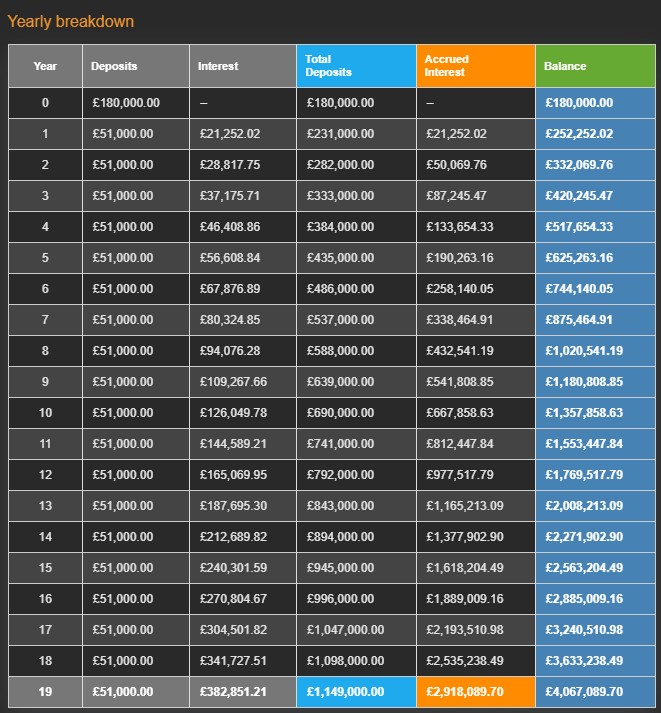Click accrued interest £258,140.05
This screenshot has width=661, height=713.
coord(460,289)
